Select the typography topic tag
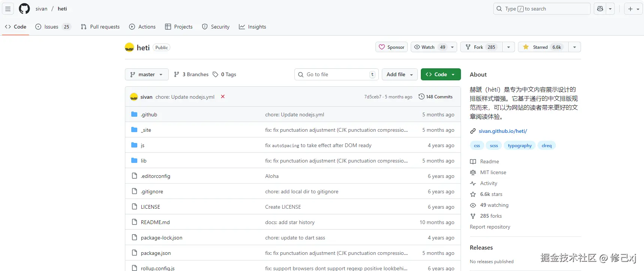Image resolution: width=644 pixels, height=271 pixels. [x=519, y=146]
